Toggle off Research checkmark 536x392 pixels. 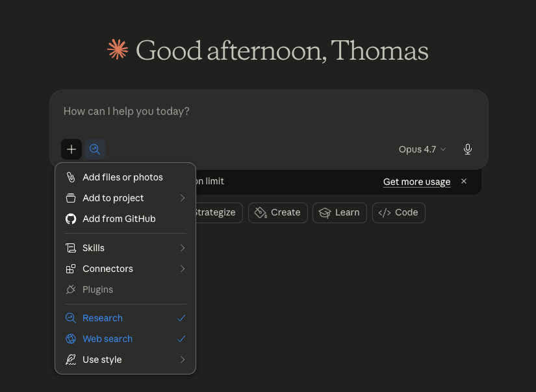[181, 318]
